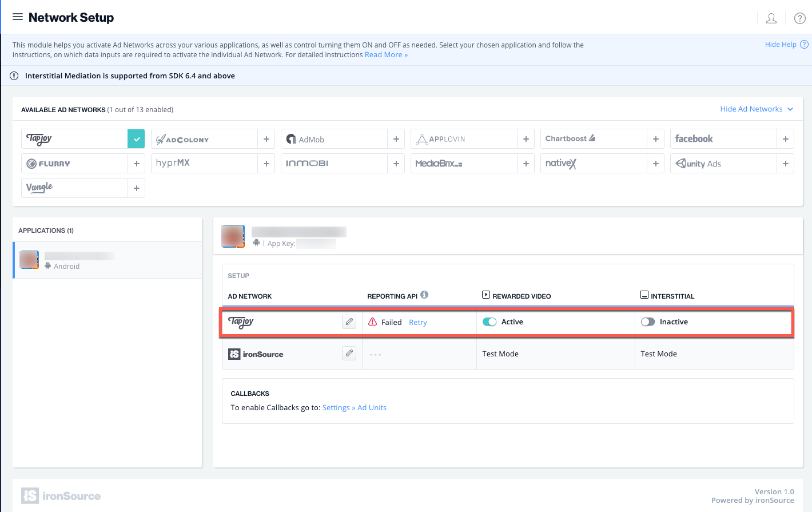Collapse the Hide Ad Networks chevron
This screenshot has width=812, height=512.
pyautogui.click(x=790, y=109)
